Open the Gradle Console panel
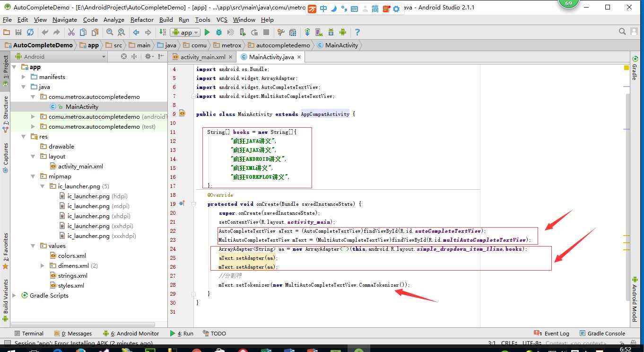Screen dimensions: 644x352 tap(602, 334)
